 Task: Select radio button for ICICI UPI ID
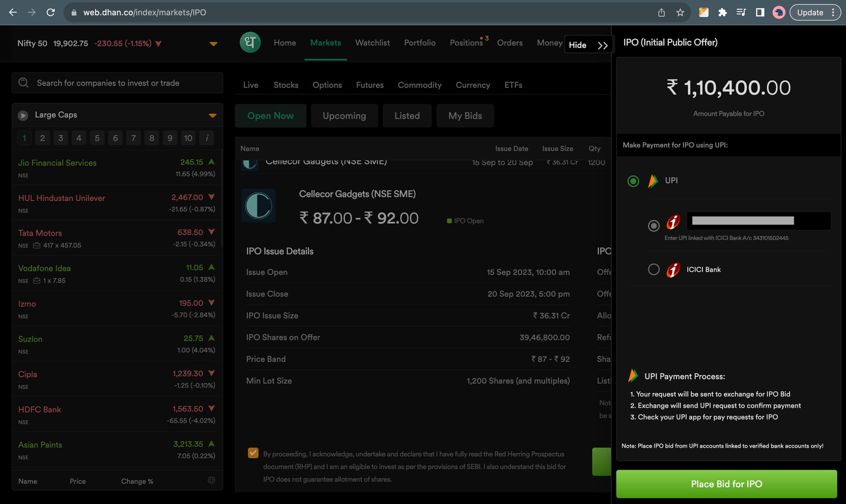tap(654, 226)
